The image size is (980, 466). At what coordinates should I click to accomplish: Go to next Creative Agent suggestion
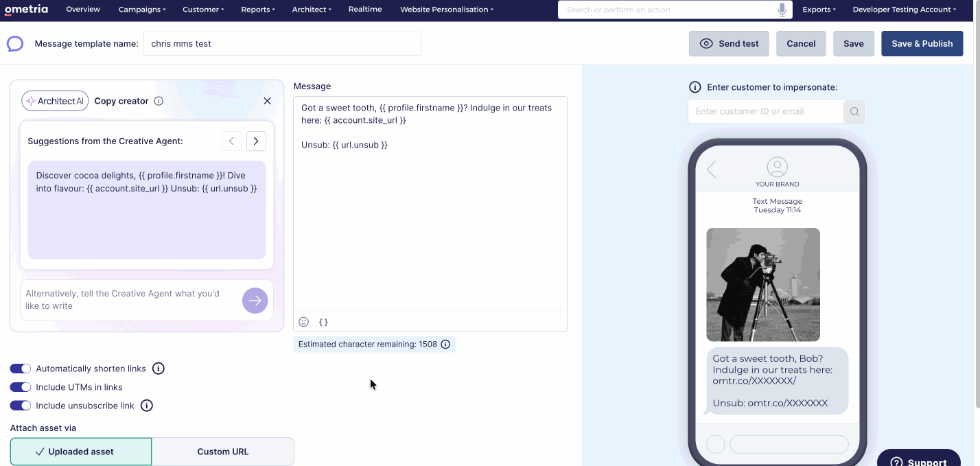point(256,141)
